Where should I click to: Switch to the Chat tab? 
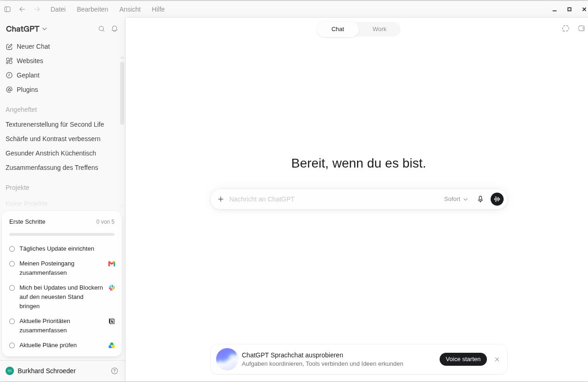pos(338,29)
